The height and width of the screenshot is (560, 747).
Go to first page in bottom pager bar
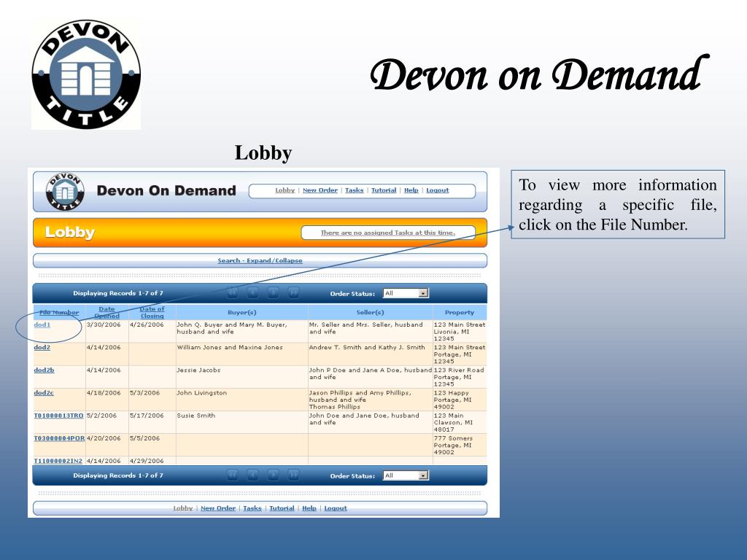(233, 475)
